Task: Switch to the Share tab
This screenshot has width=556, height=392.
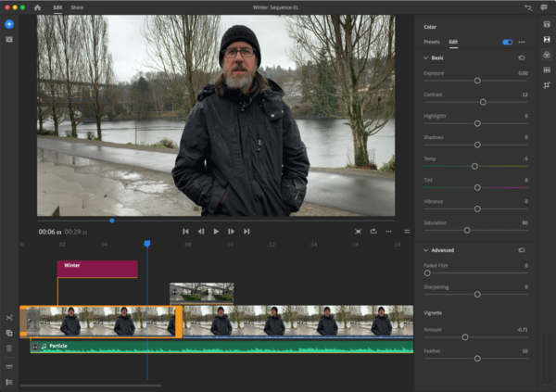Action: (77, 7)
